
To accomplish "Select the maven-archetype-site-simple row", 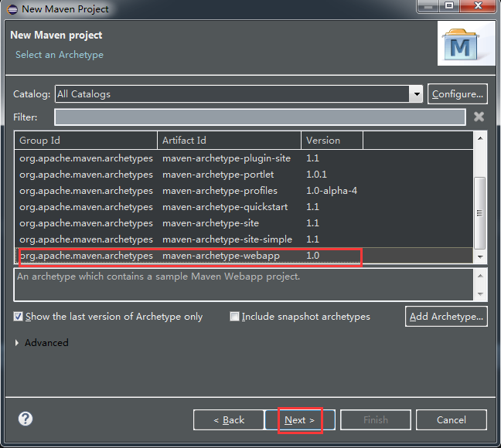I will [244, 239].
